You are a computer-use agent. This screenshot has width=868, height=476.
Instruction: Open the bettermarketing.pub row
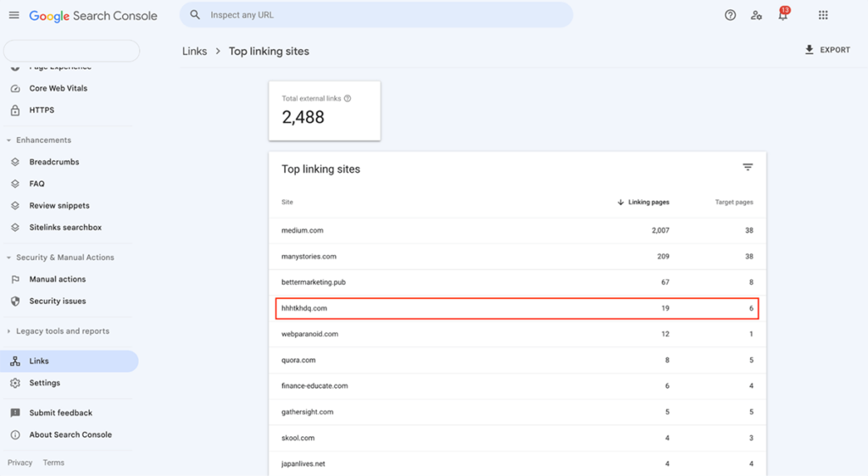pos(517,283)
